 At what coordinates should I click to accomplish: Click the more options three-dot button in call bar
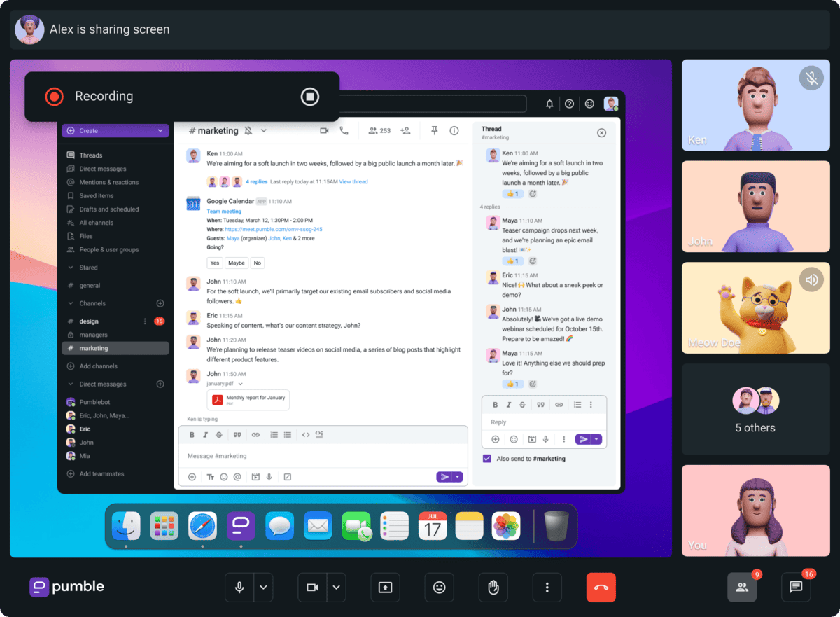coord(547,588)
